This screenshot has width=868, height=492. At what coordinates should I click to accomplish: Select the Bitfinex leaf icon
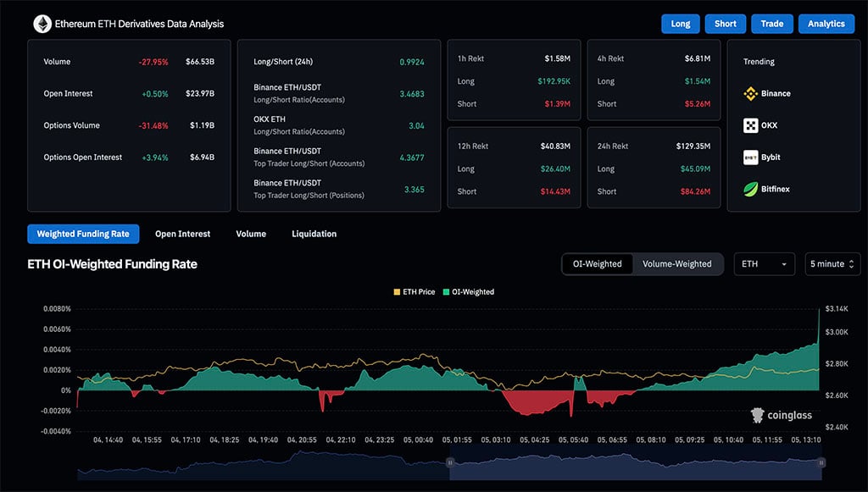click(x=751, y=190)
